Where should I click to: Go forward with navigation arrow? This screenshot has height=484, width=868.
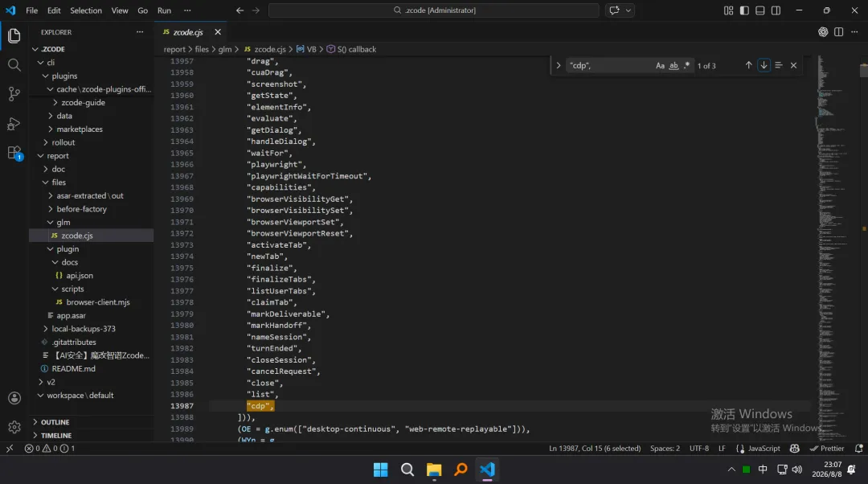(256, 10)
